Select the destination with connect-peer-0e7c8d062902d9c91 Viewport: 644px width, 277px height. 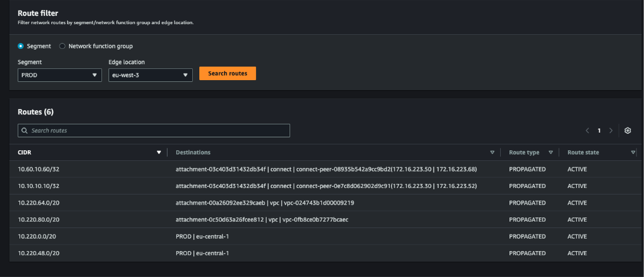click(x=326, y=186)
